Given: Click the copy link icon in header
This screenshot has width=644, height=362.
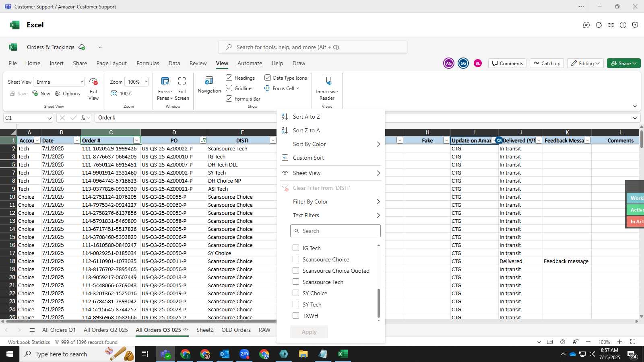Looking at the screenshot, I should tap(611, 25).
